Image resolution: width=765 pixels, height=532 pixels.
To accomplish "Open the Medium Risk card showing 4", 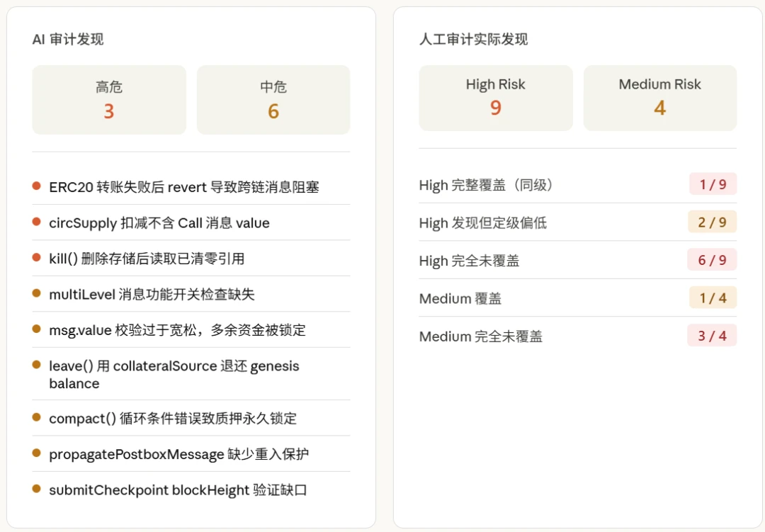I will click(660, 98).
